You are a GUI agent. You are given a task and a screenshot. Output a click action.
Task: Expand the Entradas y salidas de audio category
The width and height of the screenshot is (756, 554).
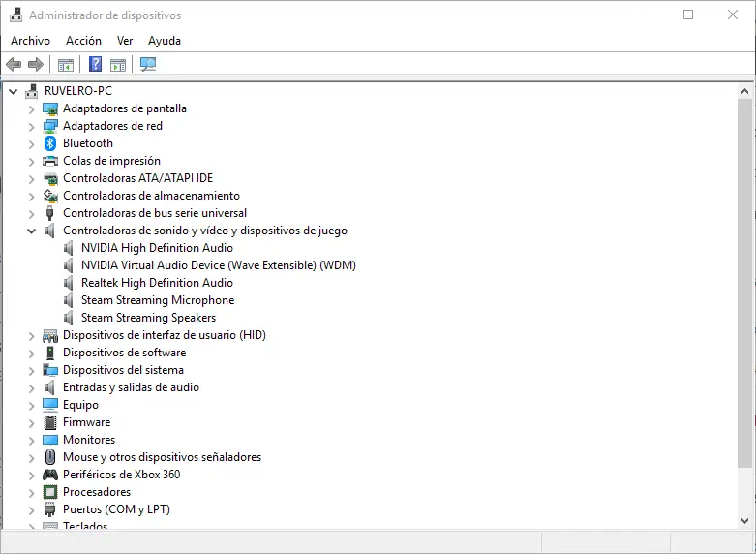[31, 388]
